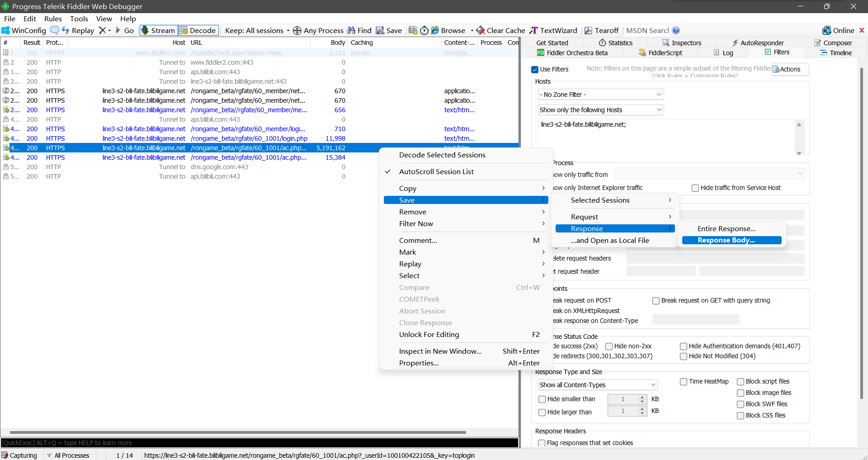Click Unlock For Editing
868x460 pixels.
point(466,335)
